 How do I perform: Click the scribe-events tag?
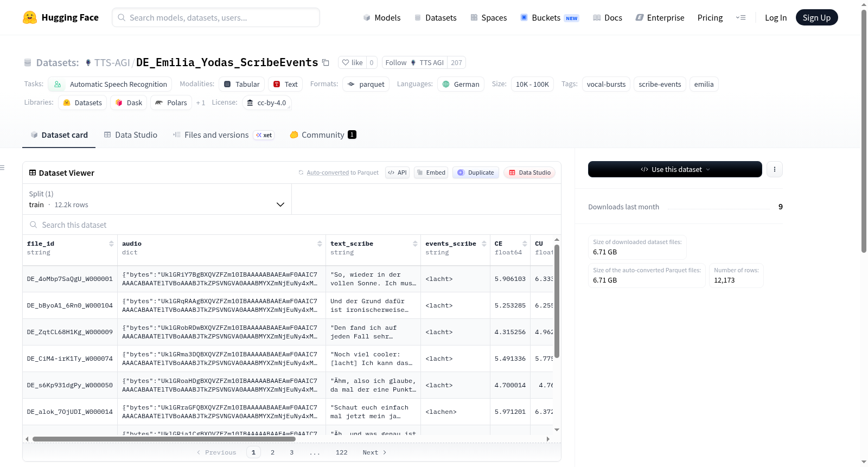[660, 84]
